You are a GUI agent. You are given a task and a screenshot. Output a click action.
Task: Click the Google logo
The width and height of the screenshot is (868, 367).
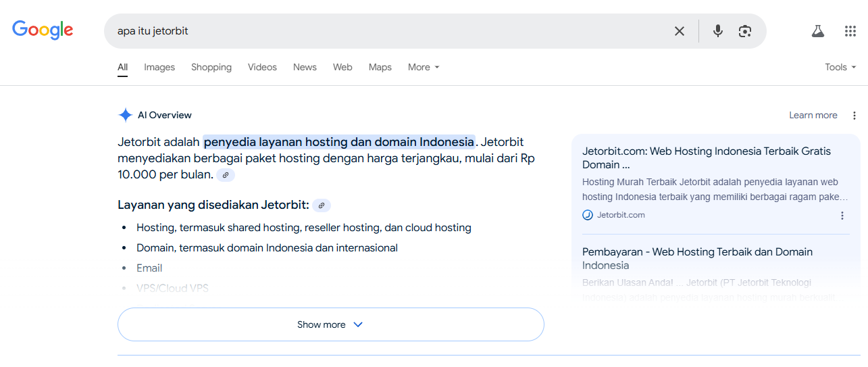click(x=43, y=30)
